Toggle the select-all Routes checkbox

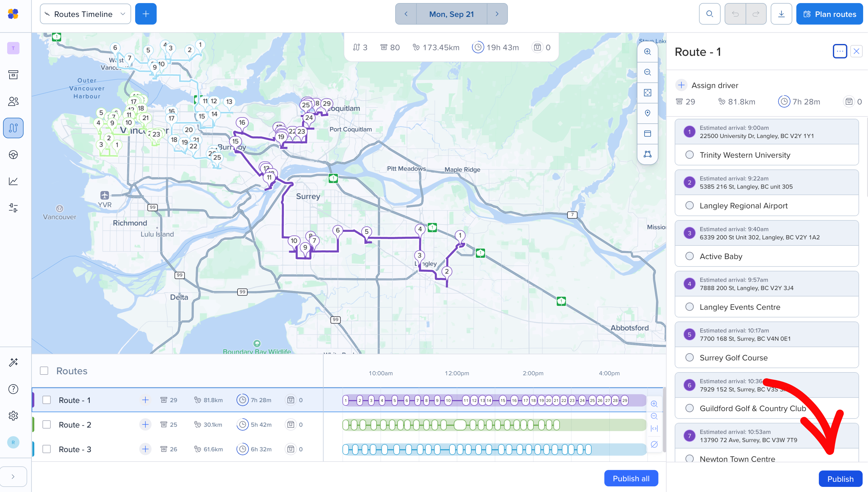pos(44,371)
